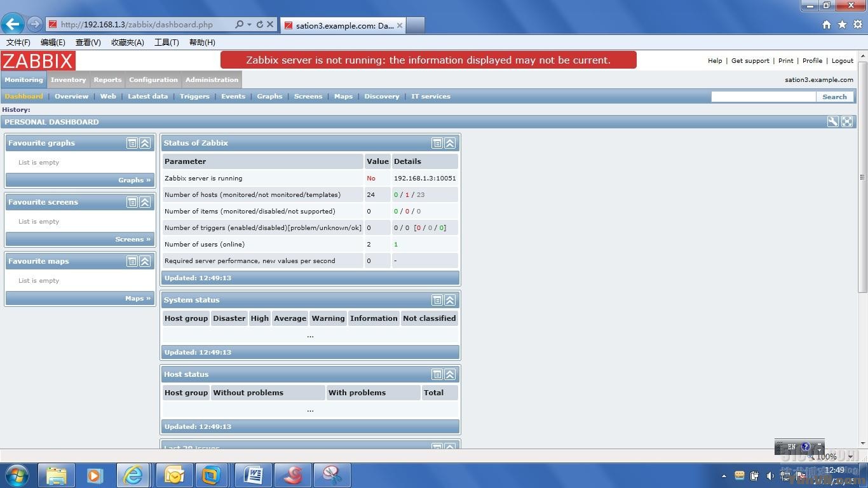Viewport: 868px width, 488px height.
Task: Open Microsoft Word from the taskbar
Action: [254, 475]
